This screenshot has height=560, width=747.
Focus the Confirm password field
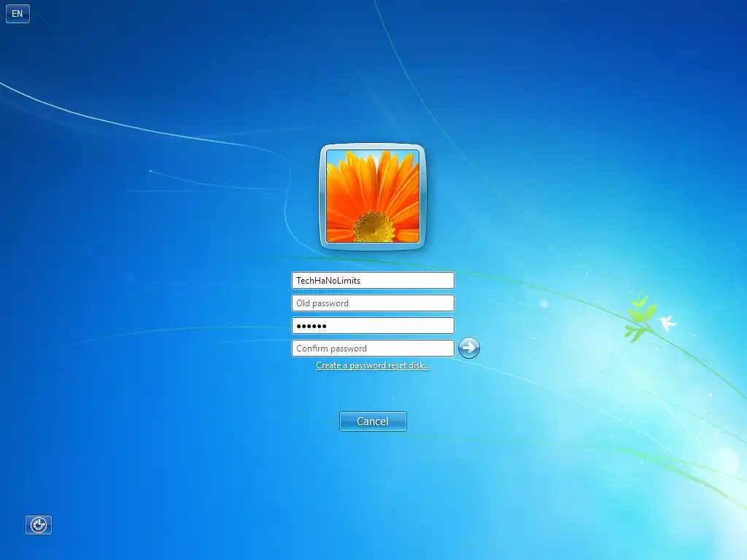click(373, 349)
